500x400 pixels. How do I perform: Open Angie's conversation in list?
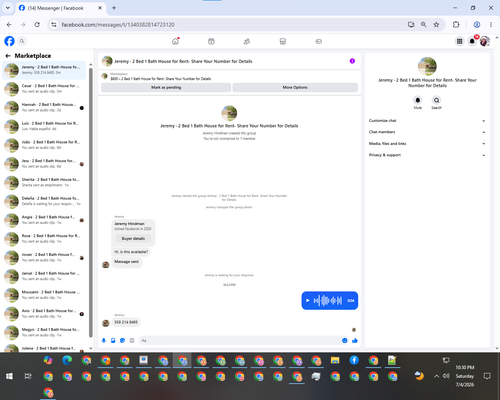pos(44,220)
